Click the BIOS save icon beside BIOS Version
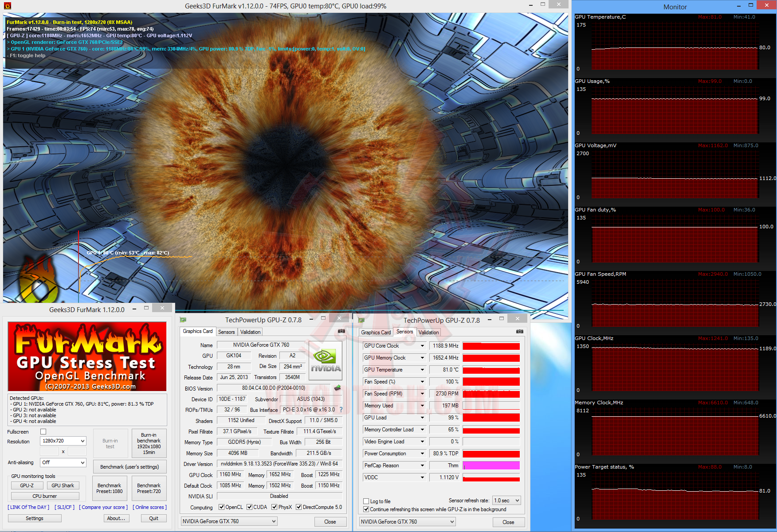Screen dimensions: 777x532 click(x=337, y=388)
